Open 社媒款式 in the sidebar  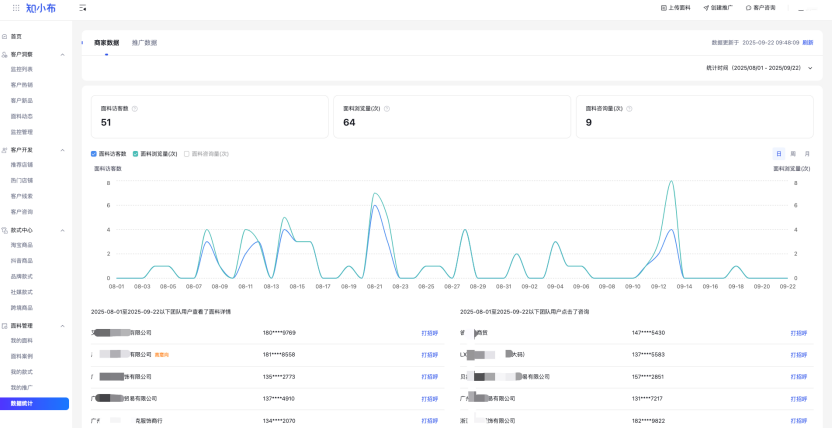22,292
